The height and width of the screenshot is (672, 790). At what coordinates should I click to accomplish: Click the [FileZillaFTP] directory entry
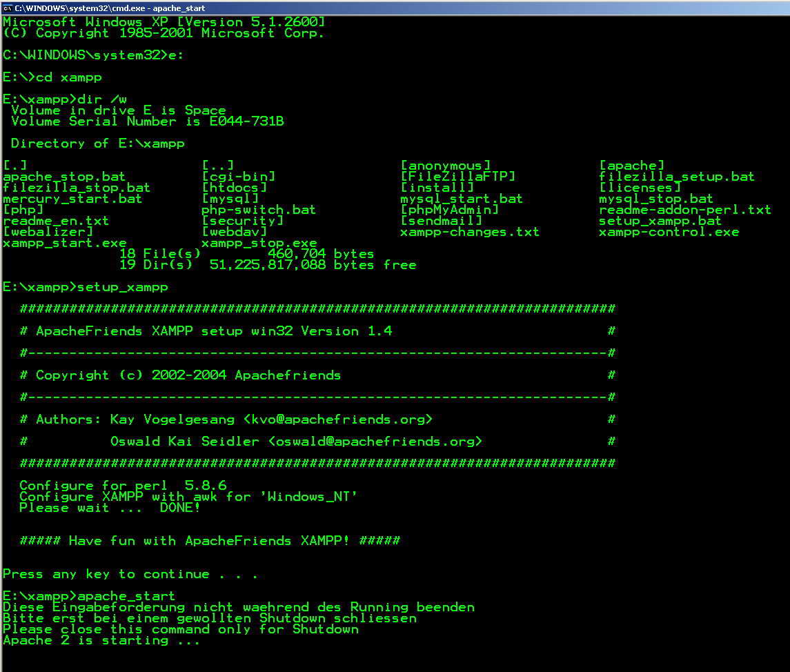coord(457,177)
